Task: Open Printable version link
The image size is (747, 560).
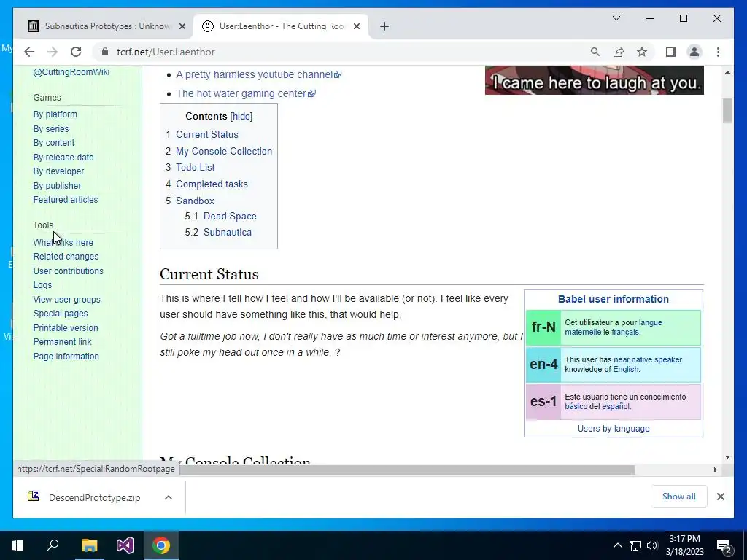Action: click(x=66, y=327)
